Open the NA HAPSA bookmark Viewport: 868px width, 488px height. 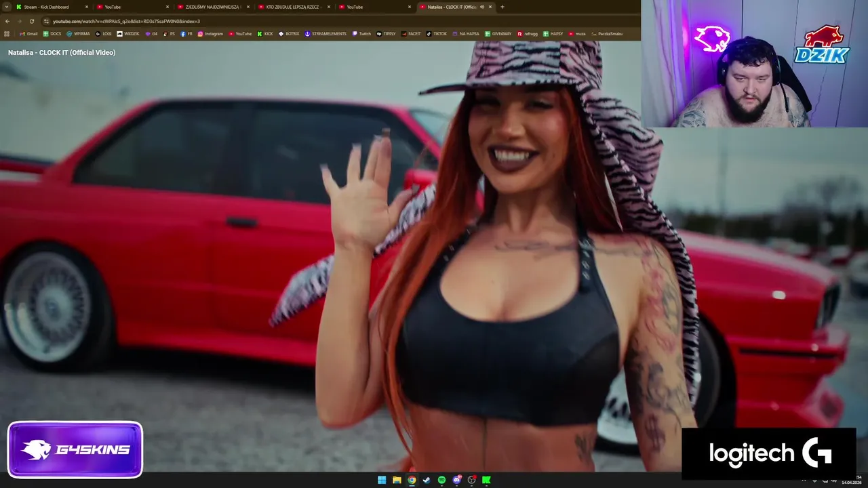(466, 34)
